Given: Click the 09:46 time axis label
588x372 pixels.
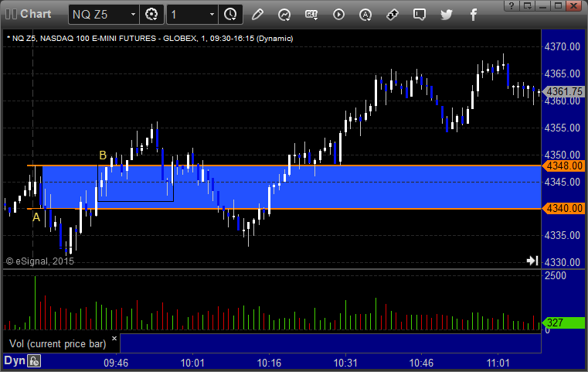Looking at the screenshot, I should pos(116,363).
